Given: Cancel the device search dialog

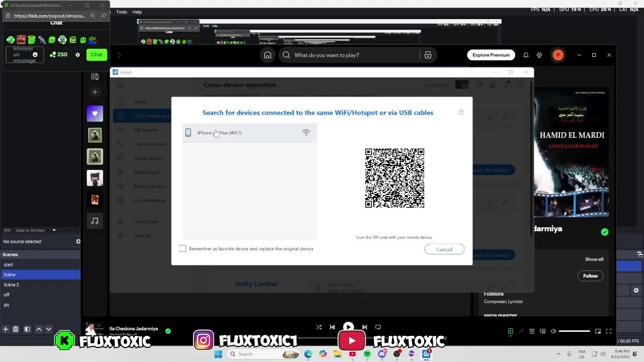Looking at the screenshot, I should [444, 249].
